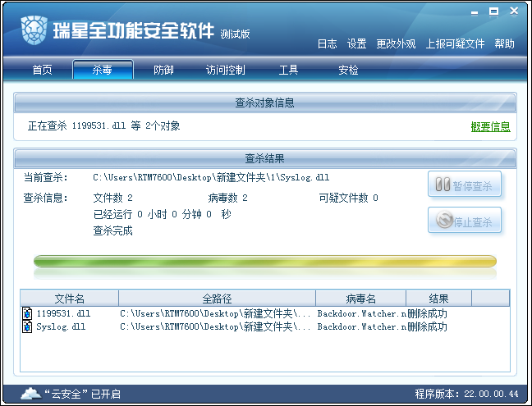The height and width of the screenshot is (406, 532).
Task: Close the Rising security window
Action: 514,11
